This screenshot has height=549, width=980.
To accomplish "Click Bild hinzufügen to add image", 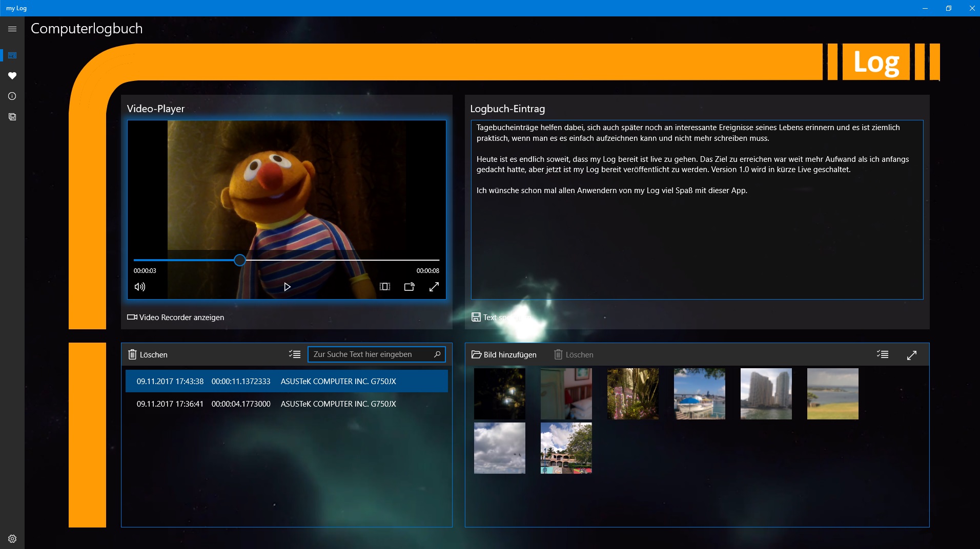I will pyautogui.click(x=504, y=354).
